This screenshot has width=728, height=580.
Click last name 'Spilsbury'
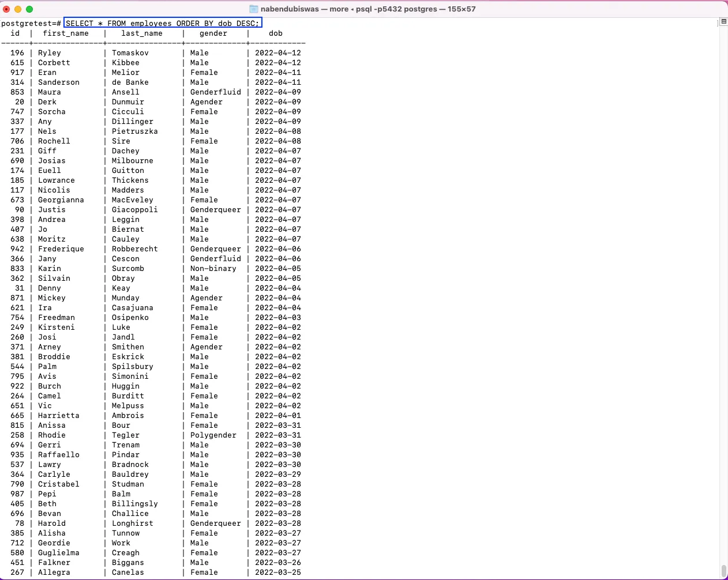[x=133, y=367]
